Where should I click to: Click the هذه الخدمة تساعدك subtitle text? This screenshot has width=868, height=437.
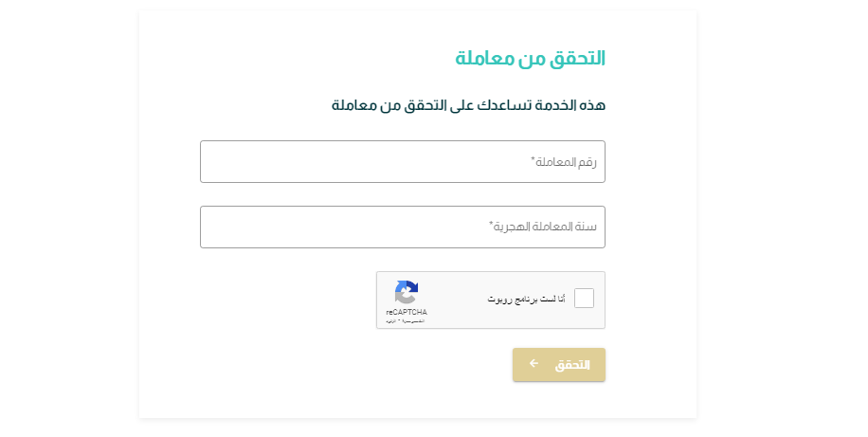point(468,105)
